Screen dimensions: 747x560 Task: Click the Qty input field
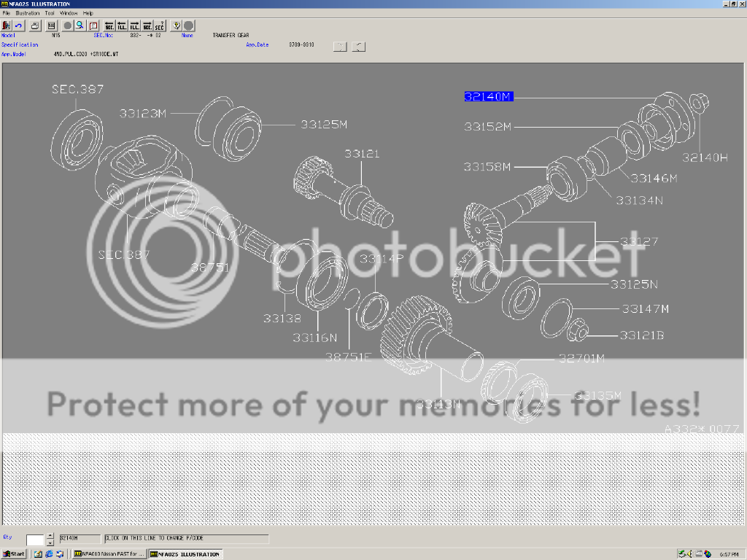35,540
